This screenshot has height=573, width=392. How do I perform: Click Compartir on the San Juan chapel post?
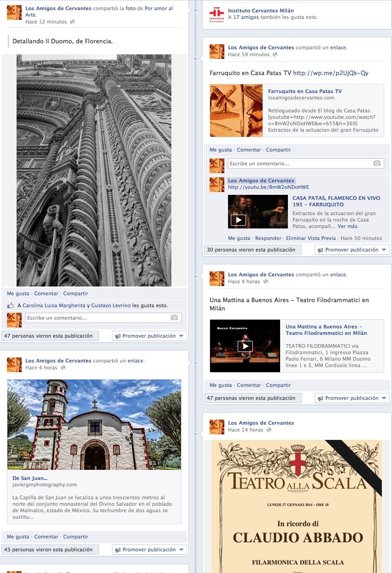76,537
